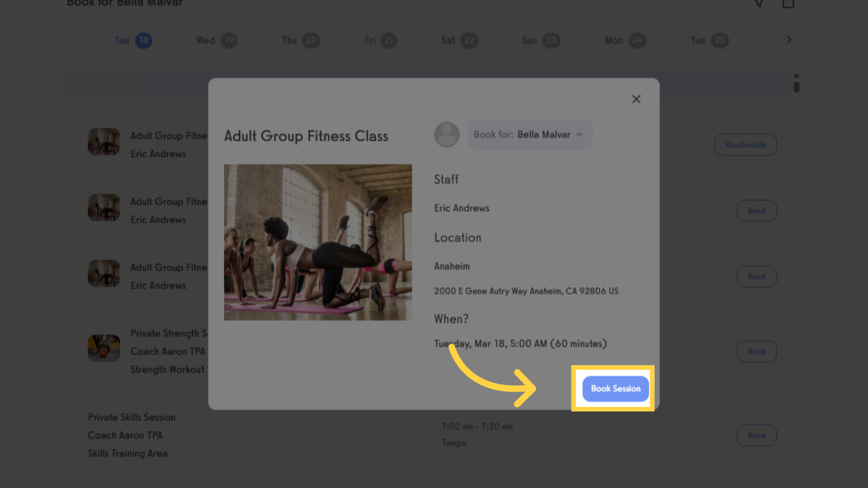The height and width of the screenshot is (488, 868).
Task: Click the Book Session button
Action: click(615, 389)
